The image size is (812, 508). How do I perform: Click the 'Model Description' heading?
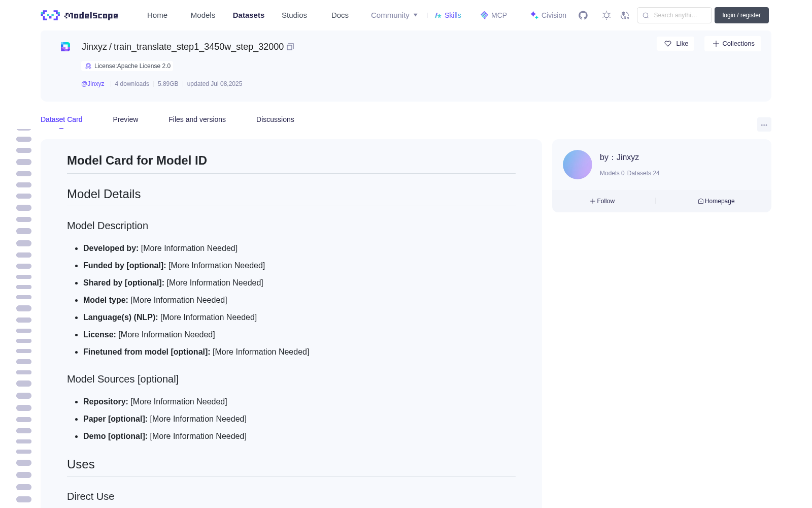pyautogui.click(x=108, y=226)
